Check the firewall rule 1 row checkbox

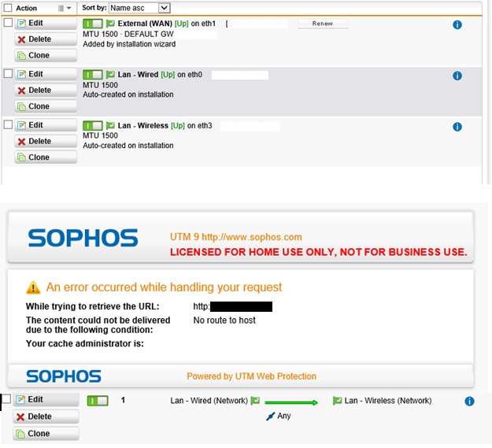[x=6, y=399]
